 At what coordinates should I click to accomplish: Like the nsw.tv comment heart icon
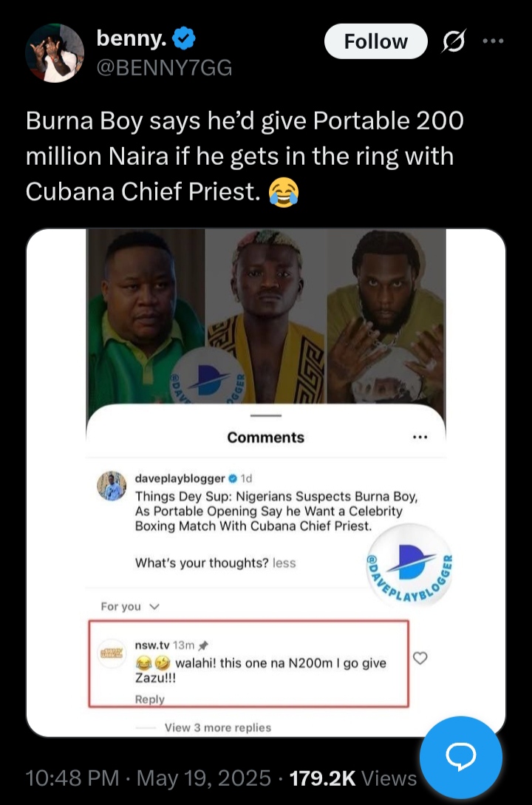[x=420, y=658]
